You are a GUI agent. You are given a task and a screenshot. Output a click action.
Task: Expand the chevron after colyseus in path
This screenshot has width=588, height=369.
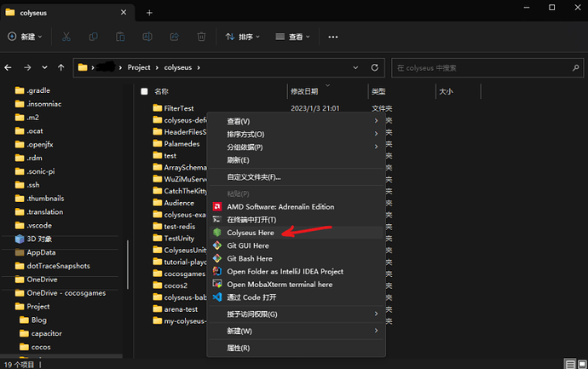point(199,67)
